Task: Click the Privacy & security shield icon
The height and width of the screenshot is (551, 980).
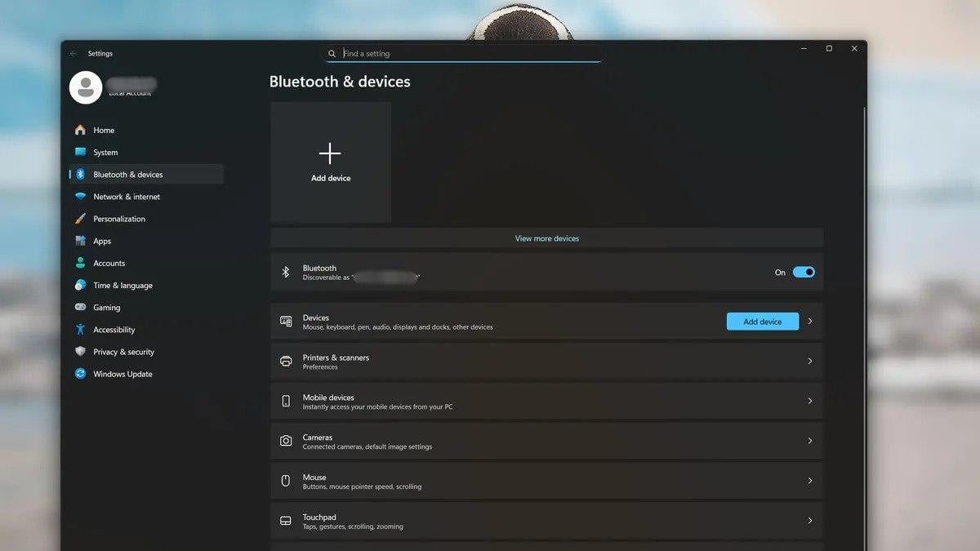Action: point(80,352)
